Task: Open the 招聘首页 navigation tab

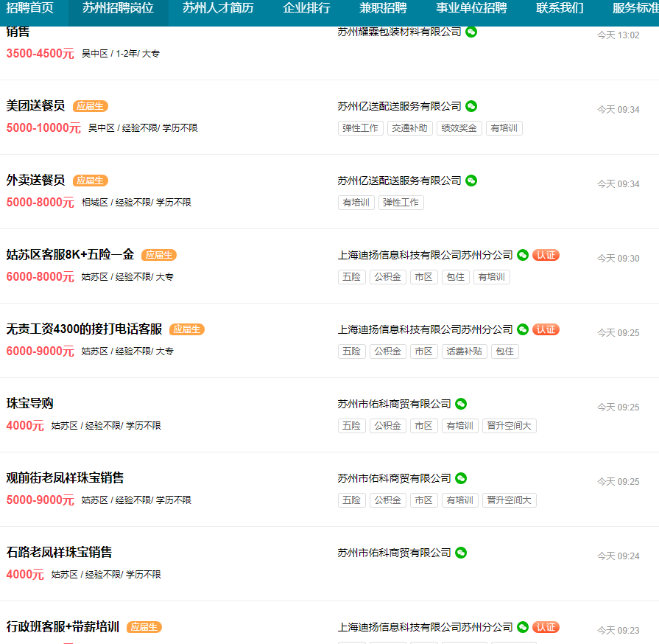Action: [x=29, y=9]
